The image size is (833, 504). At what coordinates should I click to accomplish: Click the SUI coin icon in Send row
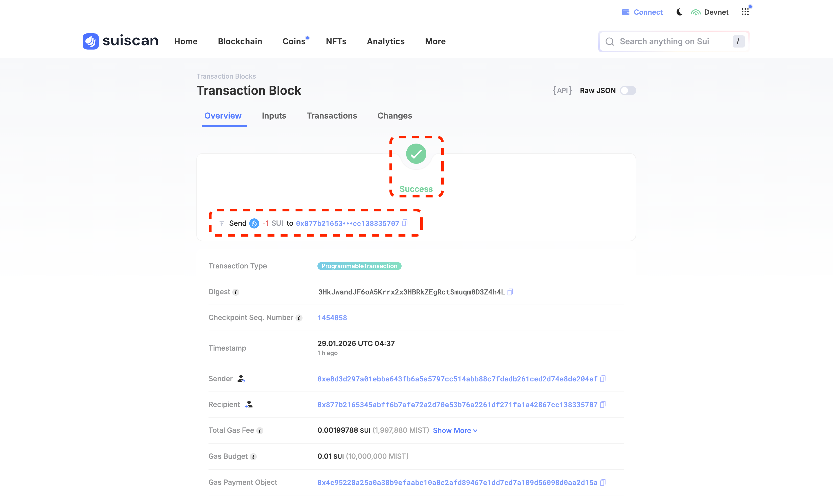[254, 223]
